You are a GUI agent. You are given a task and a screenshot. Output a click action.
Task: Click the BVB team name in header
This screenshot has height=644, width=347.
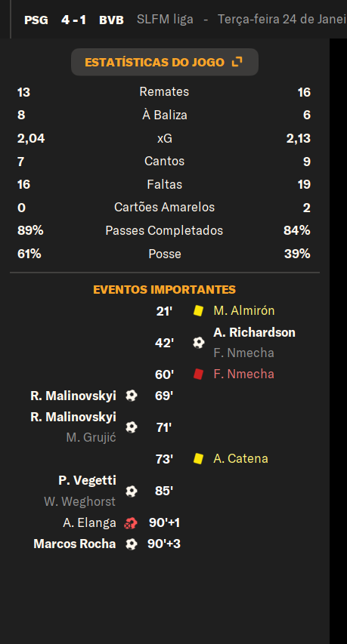tap(111, 20)
